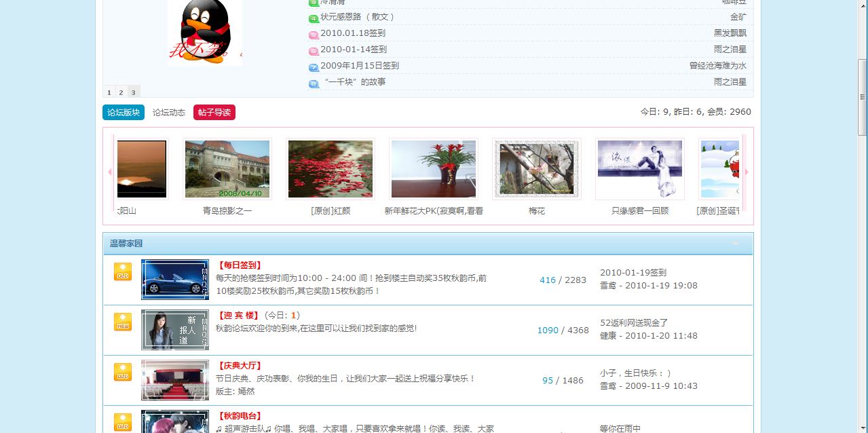868x433 pixels.
Task: Open the QQ penguin slideshow image
Action: point(205,33)
